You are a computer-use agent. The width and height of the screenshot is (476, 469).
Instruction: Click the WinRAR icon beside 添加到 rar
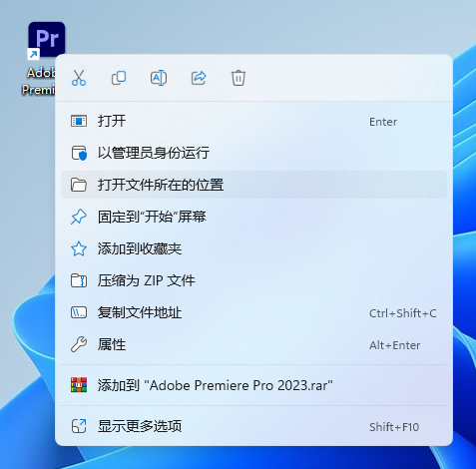pyautogui.click(x=79, y=385)
